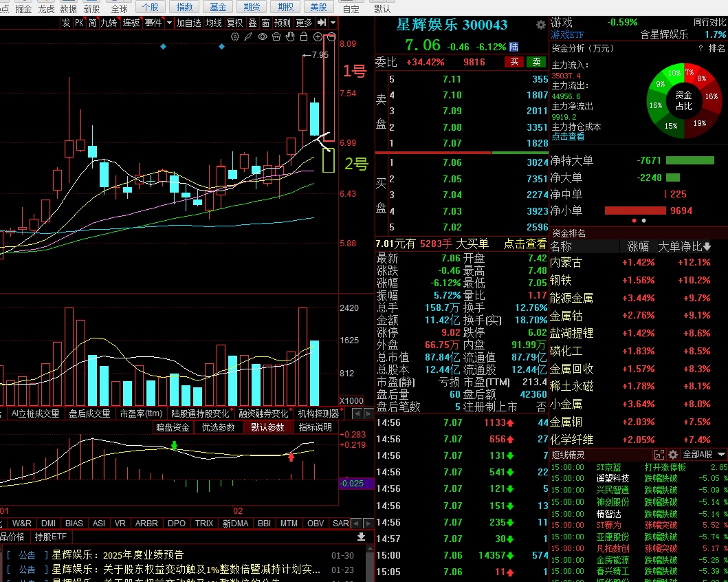Open 游戏ETF link
The height and width of the screenshot is (582, 728).
click(567, 35)
